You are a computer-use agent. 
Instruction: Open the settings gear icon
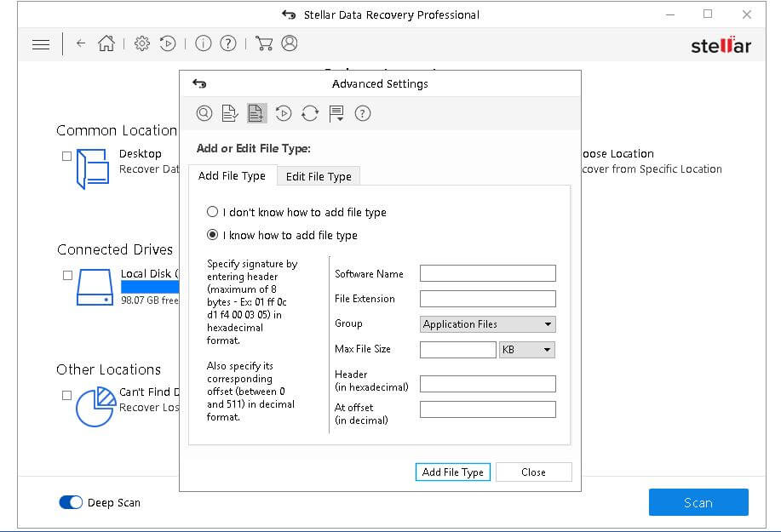pyautogui.click(x=141, y=43)
